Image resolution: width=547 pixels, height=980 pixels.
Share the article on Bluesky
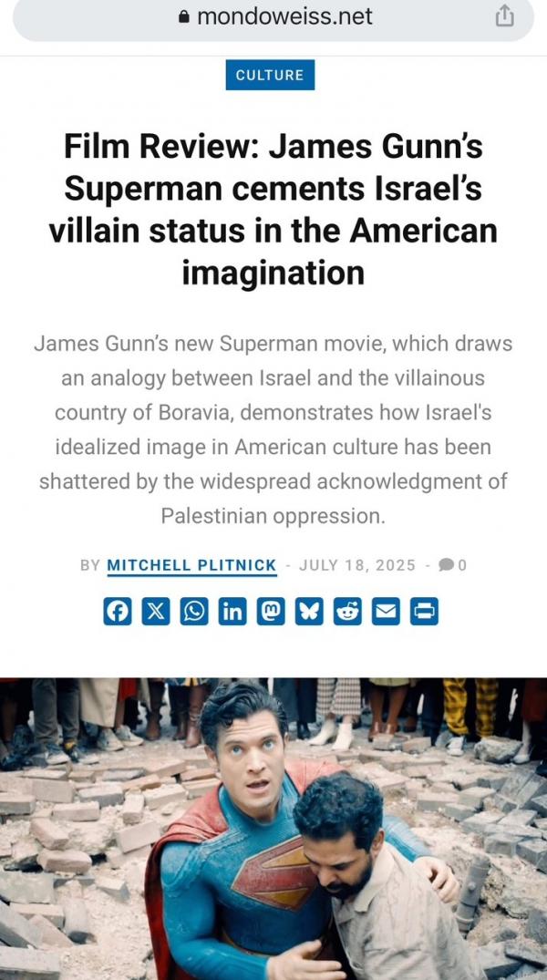click(x=309, y=612)
